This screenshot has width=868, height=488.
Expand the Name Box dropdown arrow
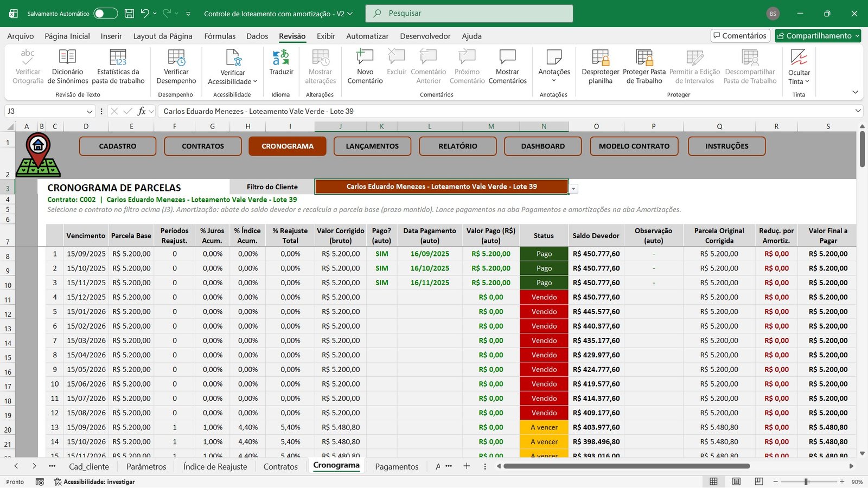[90, 111]
